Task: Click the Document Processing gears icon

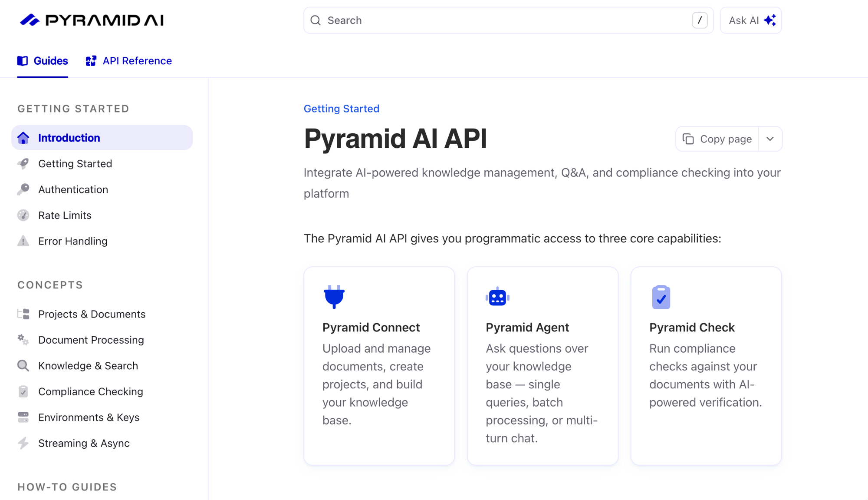Action: pyautogui.click(x=23, y=340)
